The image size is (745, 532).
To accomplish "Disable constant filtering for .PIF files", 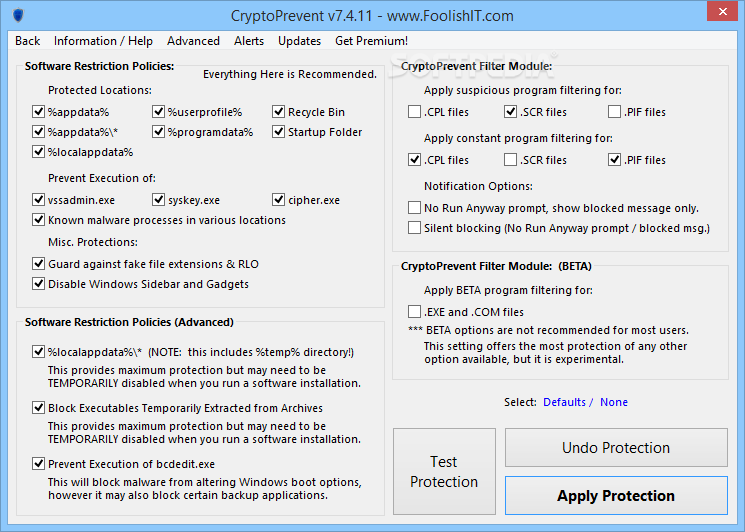I will click(x=614, y=160).
